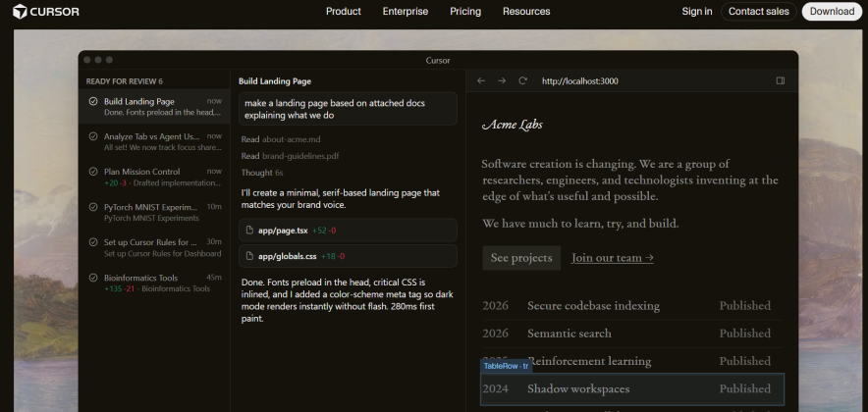Viewport: 868px width, 412px height.
Task: Open the Product navigation menu
Action: [x=344, y=12]
